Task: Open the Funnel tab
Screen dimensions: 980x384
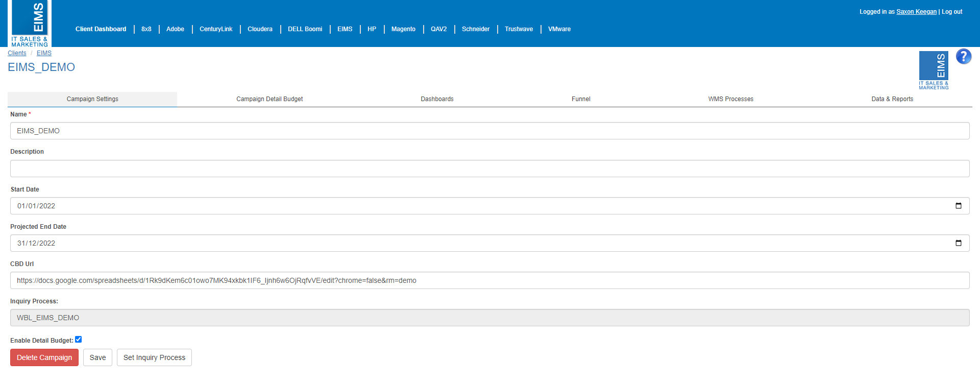Action: click(x=581, y=99)
